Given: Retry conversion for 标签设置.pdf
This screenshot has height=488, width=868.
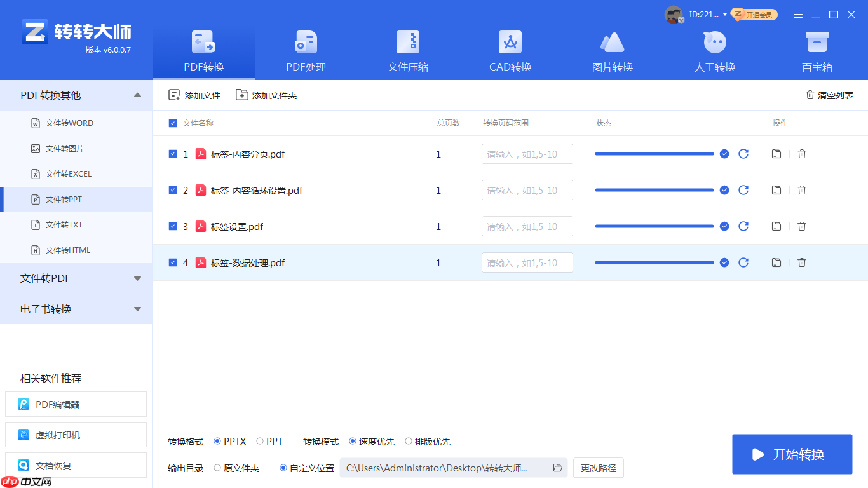Looking at the screenshot, I should coord(743,226).
